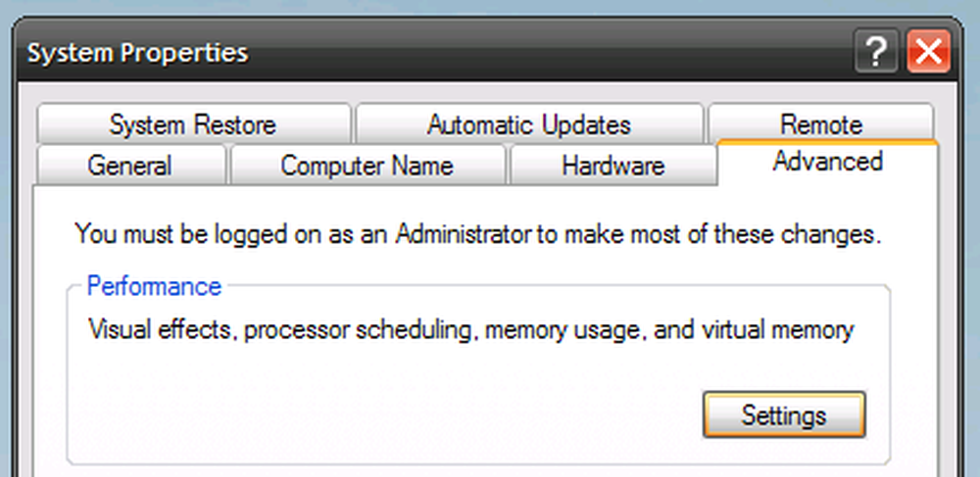
Task: Click the question mark help icon
Action: pos(876,52)
